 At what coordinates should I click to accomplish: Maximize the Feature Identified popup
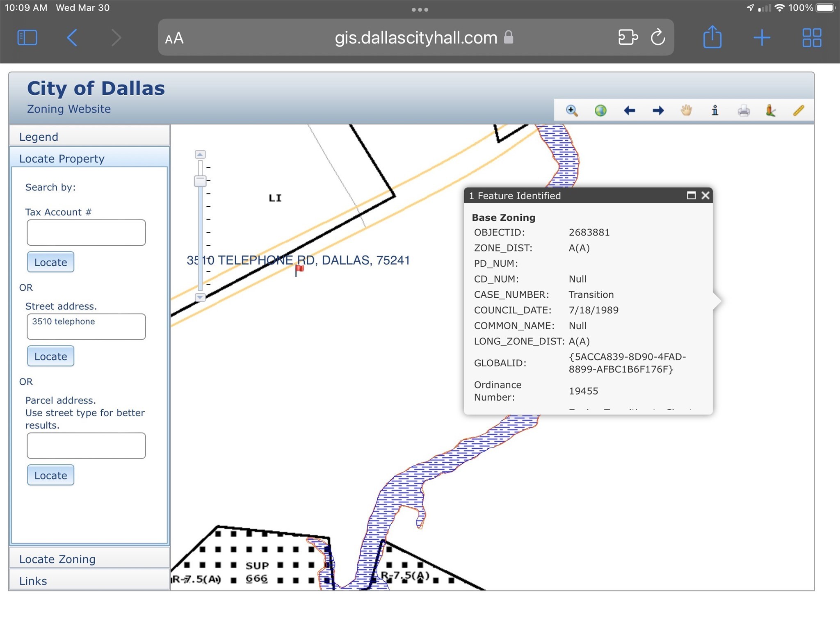[691, 196]
